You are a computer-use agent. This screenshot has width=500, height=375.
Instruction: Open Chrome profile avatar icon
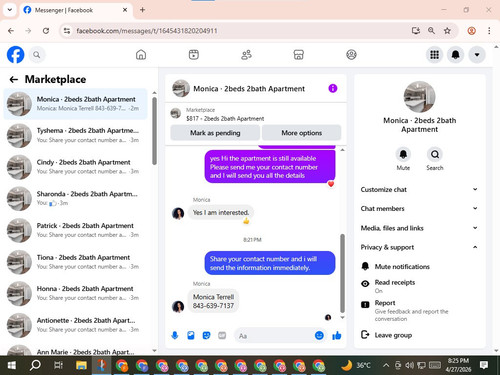tap(471, 31)
